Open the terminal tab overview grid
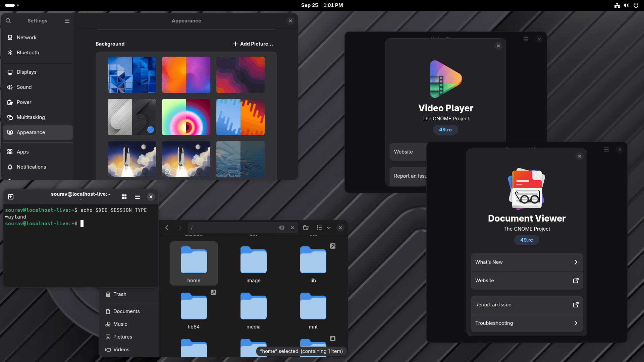644x362 pixels. (x=124, y=197)
